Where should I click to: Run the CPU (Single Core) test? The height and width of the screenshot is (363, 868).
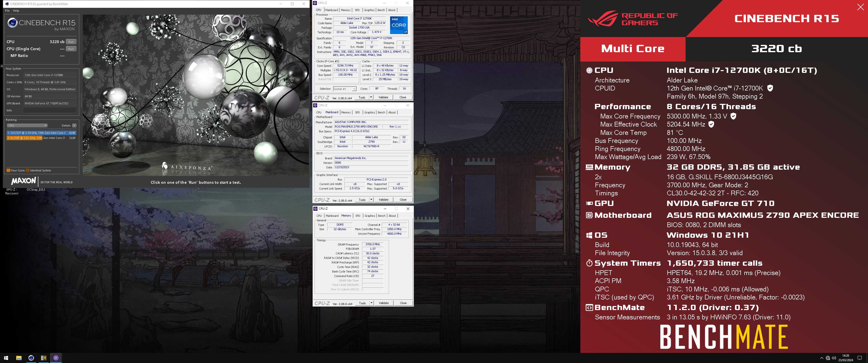[x=71, y=49]
